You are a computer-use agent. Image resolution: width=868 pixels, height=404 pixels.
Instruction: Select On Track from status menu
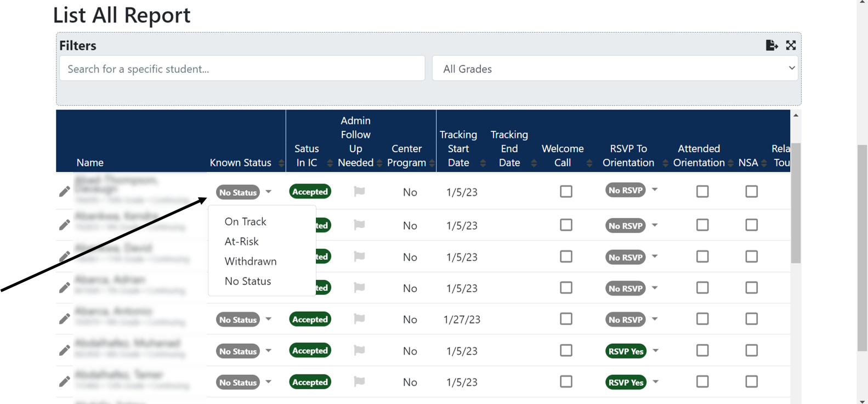click(245, 221)
